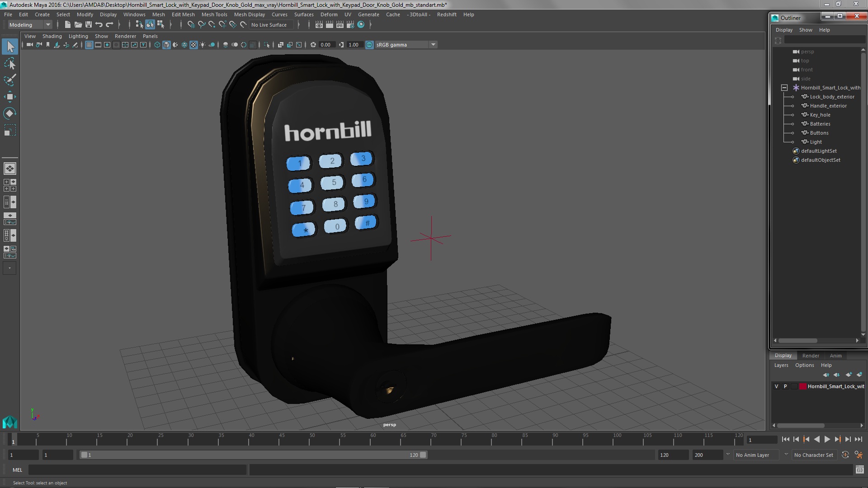Enable Select by object type icon
The height and width of the screenshot is (488, 868).
pyautogui.click(x=150, y=25)
